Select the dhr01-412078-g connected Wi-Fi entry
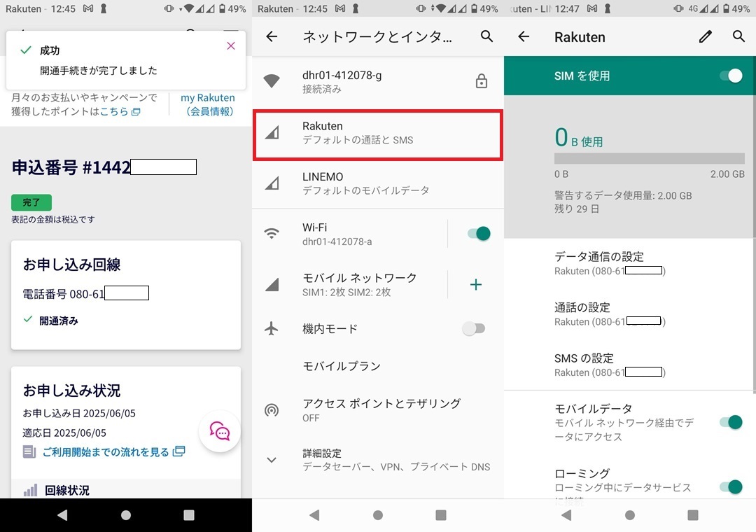The height and width of the screenshot is (532, 756). coord(378,81)
